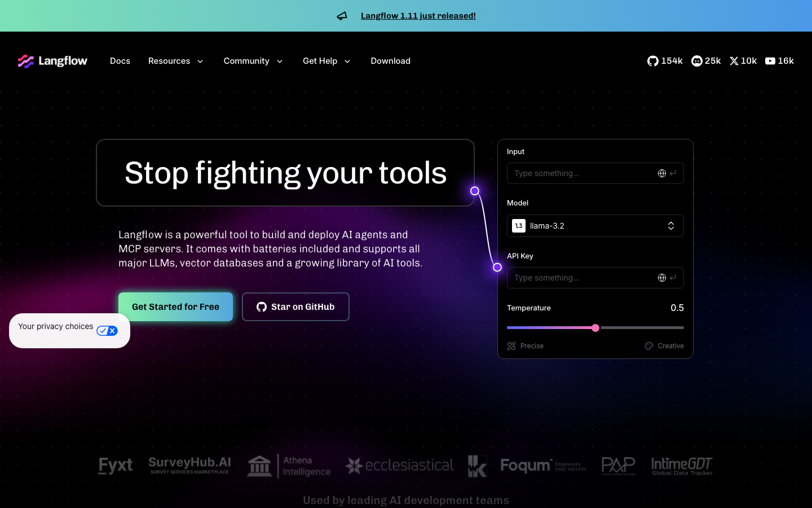
Task: Click the Used by leading AI development teams text
Action: tap(406, 500)
